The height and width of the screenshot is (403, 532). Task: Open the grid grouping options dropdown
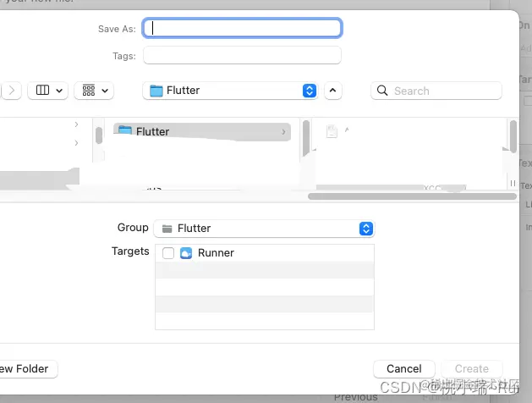point(94,91)
